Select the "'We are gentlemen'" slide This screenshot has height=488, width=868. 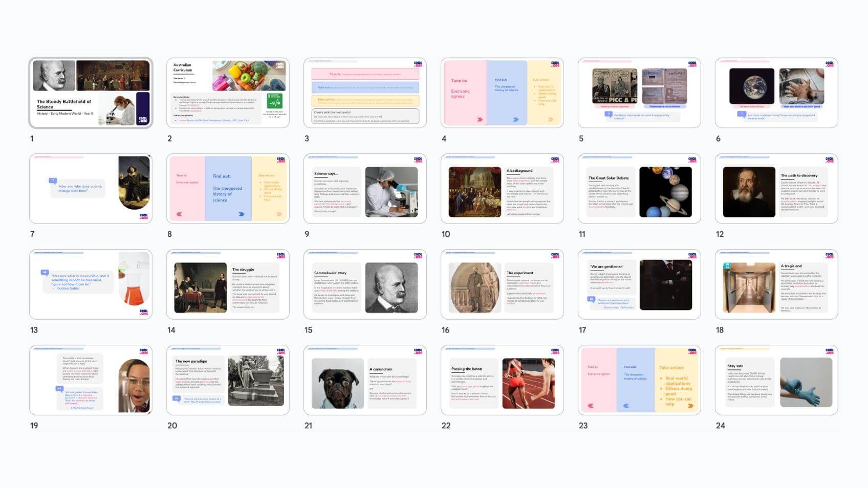[639, 284]
